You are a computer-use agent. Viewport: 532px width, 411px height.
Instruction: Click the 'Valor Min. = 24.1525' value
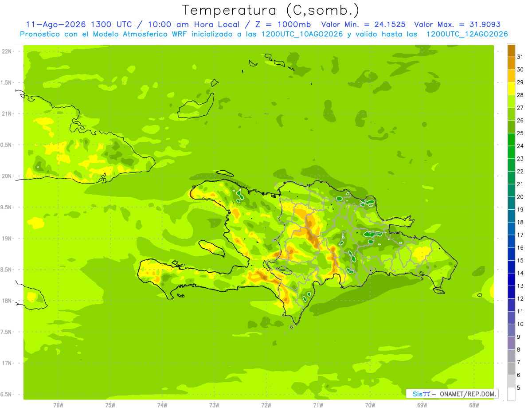[363, 24]
